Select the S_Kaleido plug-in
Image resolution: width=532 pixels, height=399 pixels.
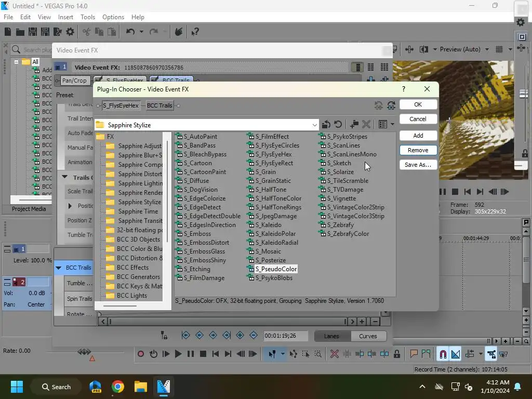tap(268, 225)
